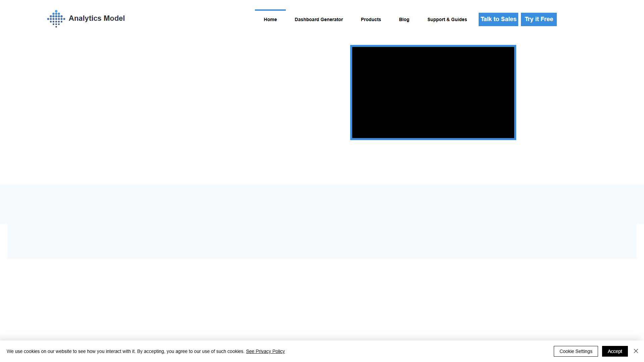Play the black video player

pyautogui.click(x=433, y=93)
